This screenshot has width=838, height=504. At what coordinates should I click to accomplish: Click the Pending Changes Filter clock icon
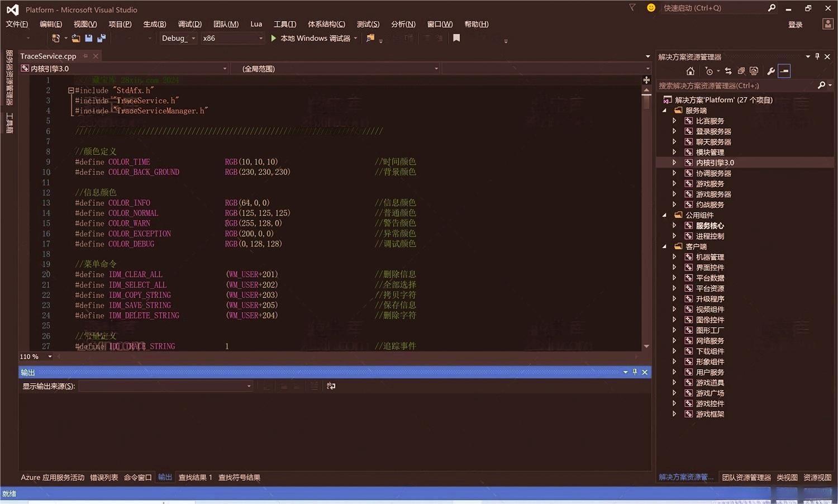pos(709,71)
